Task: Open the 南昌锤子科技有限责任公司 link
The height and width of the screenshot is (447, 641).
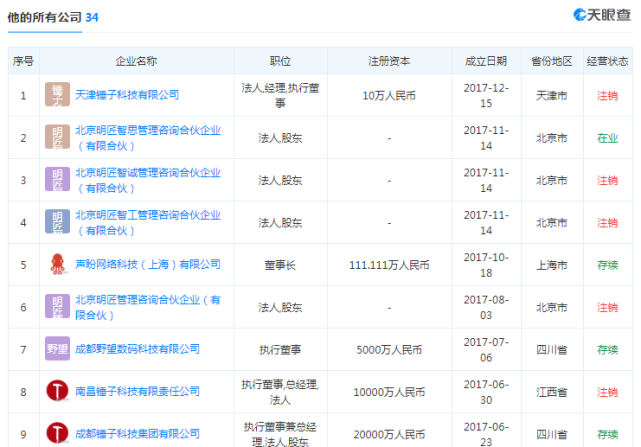Action: pyautogui.click(x=137, y=391)
